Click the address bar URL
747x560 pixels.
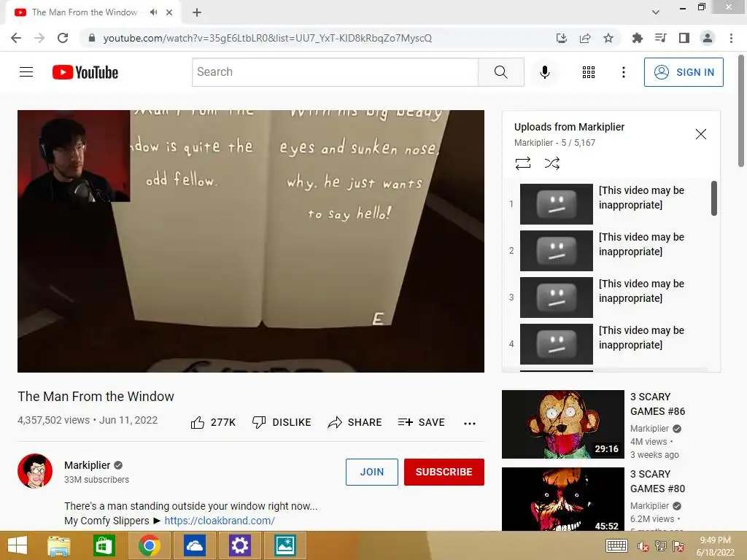267,38
